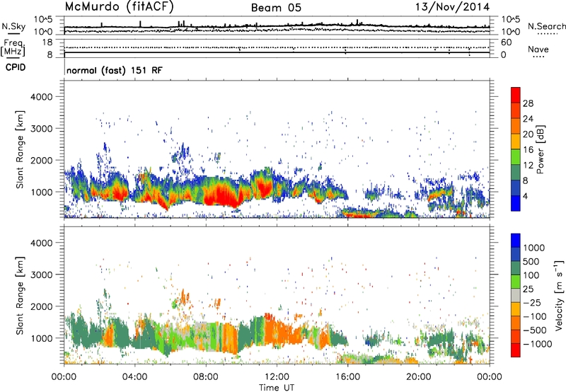Click the velocity colorbar '-1000' tick label
This screenshot has height=392, width=566.
point(537,344)
